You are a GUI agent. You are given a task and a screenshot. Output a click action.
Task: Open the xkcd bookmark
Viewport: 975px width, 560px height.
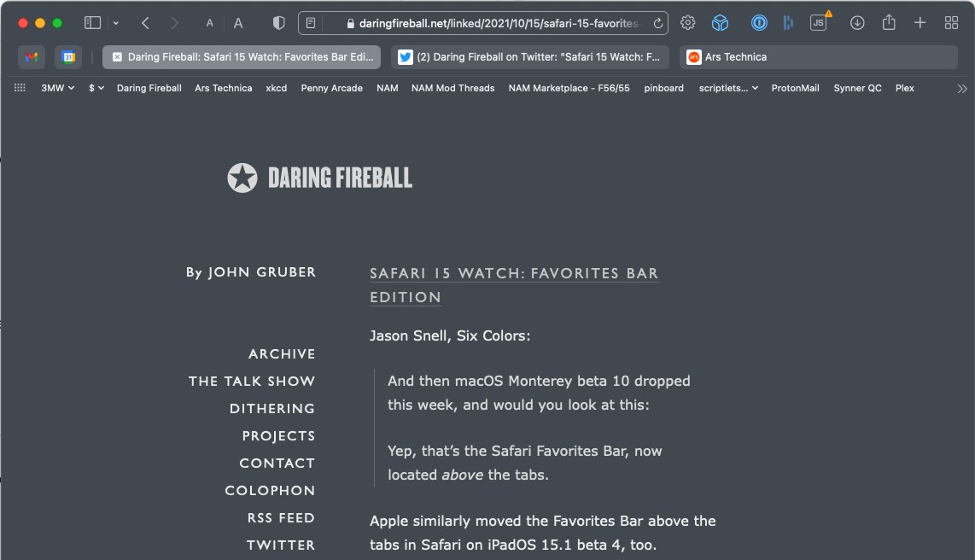[x=276, y=88]
